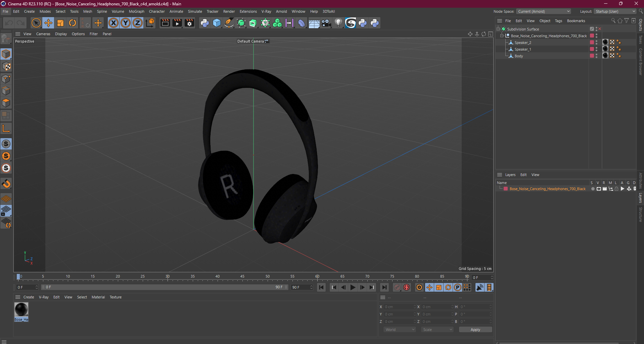Toggle Autokeying button

point(407,287)
